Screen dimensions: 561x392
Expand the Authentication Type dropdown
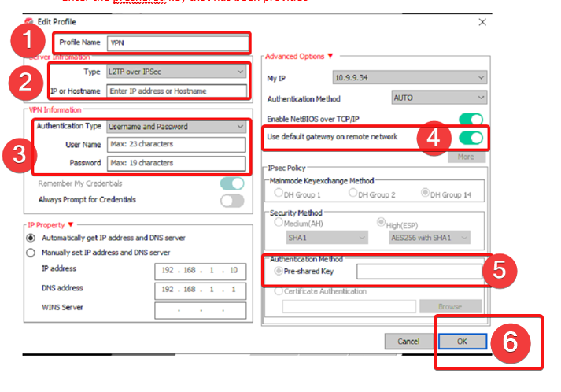[176, 126]
